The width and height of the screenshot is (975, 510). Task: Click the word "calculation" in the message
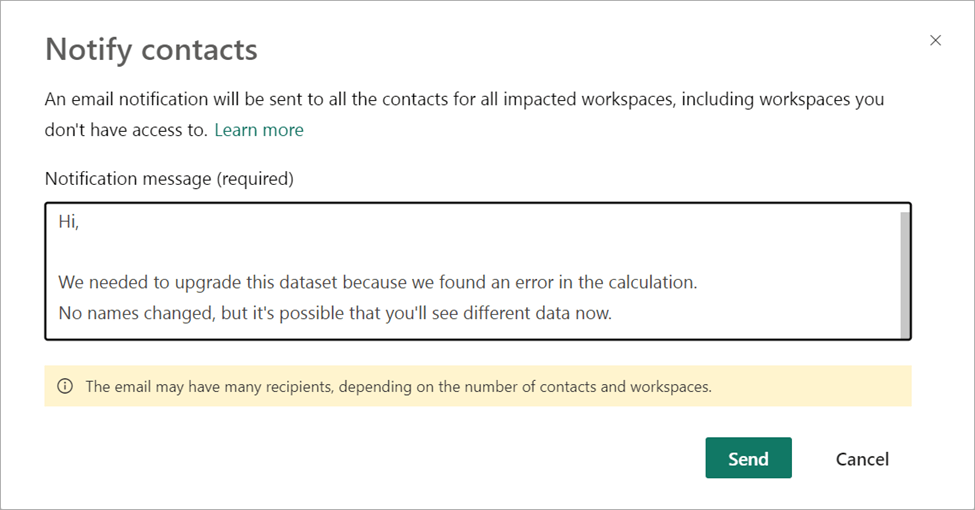click(648, 283)
